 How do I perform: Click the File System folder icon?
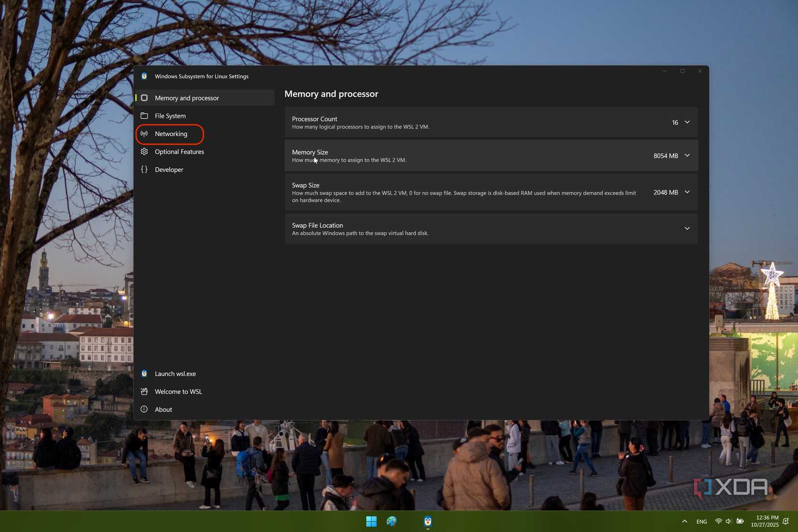(x=144, y=116)
